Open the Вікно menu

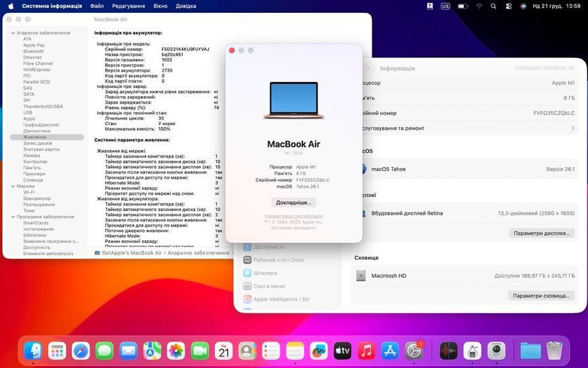click(x=160, y=6)
